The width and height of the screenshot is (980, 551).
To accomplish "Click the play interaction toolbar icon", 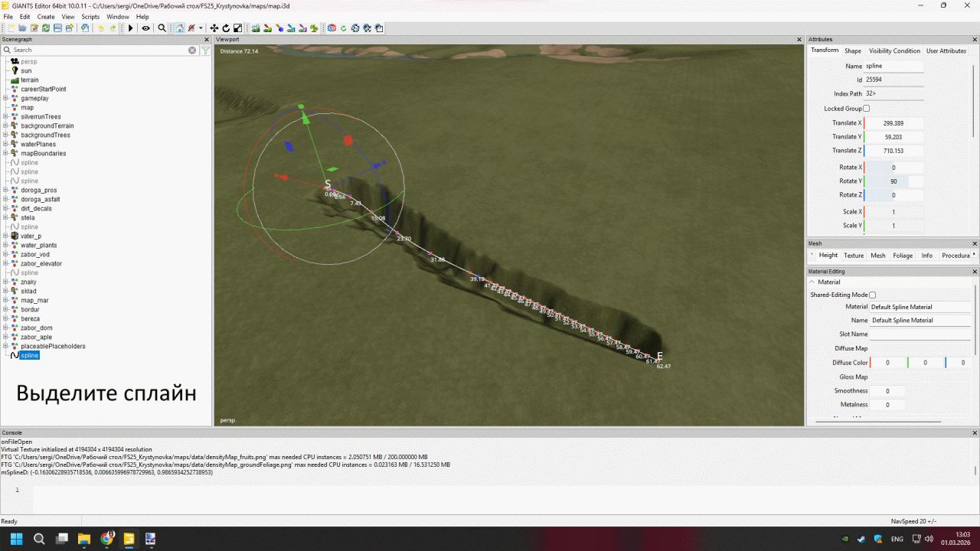I will 131,28.
